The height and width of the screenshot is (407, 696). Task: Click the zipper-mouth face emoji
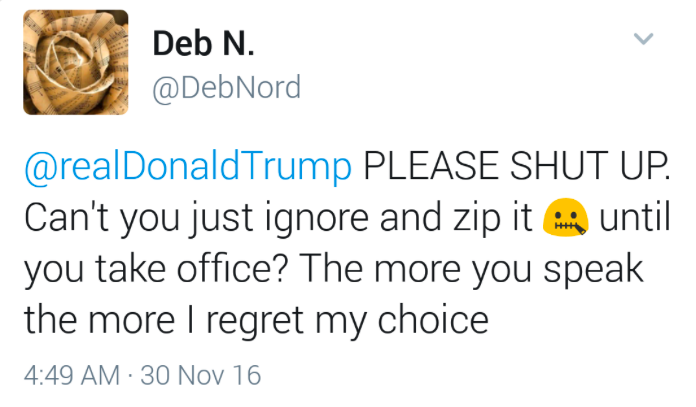click(x=566, y=219)
